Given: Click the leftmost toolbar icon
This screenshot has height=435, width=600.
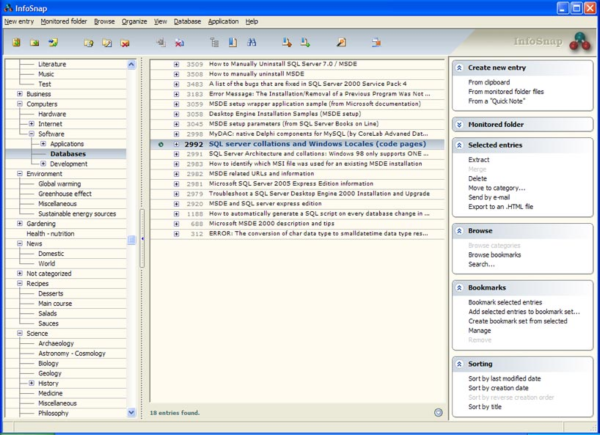Looking at the screenshot, I should point(16,43).
